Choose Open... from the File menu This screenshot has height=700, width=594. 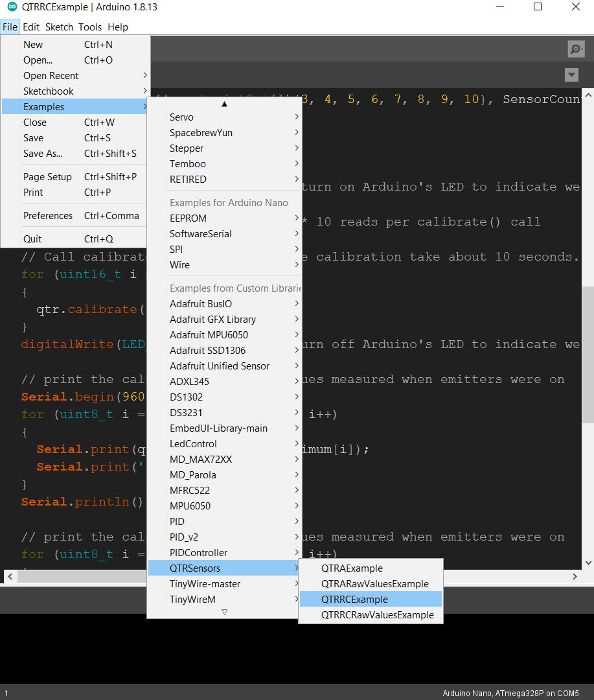(x=75, y=60)
